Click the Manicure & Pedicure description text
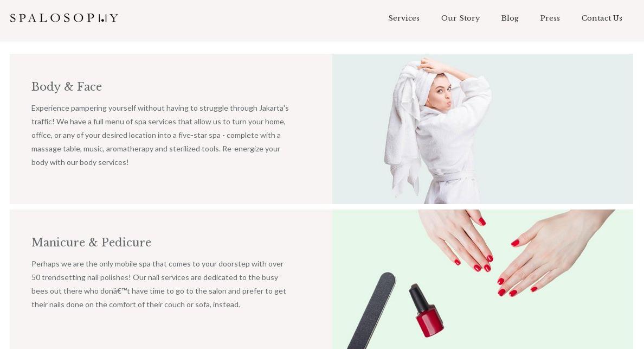 coord(158,284)
